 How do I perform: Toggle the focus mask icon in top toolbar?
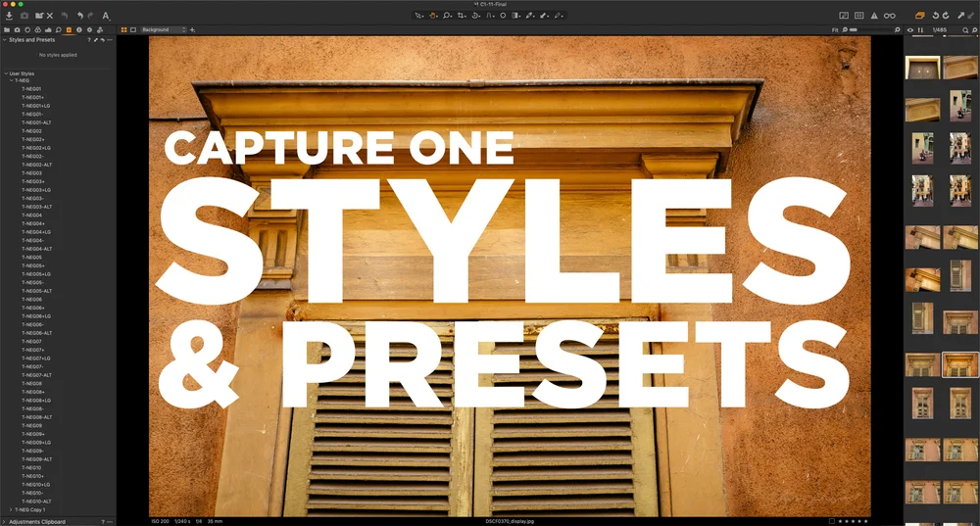pos(844,15)
